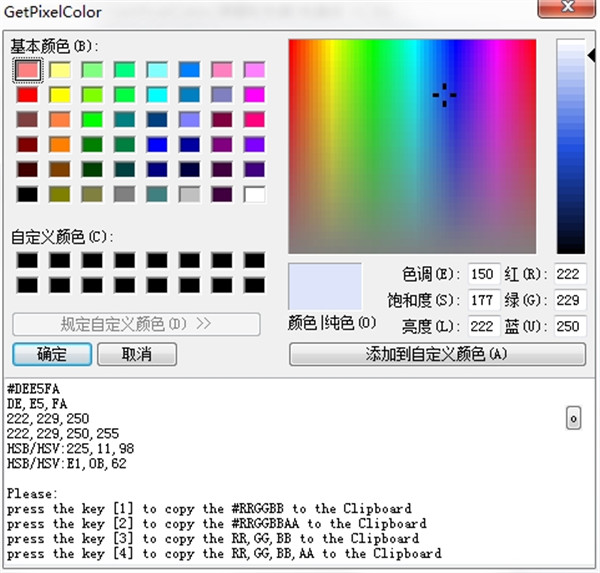This screenshot has width=600, height=573.
Task: Choose the brown swatch in fifth row
Action: click(60, 170)
